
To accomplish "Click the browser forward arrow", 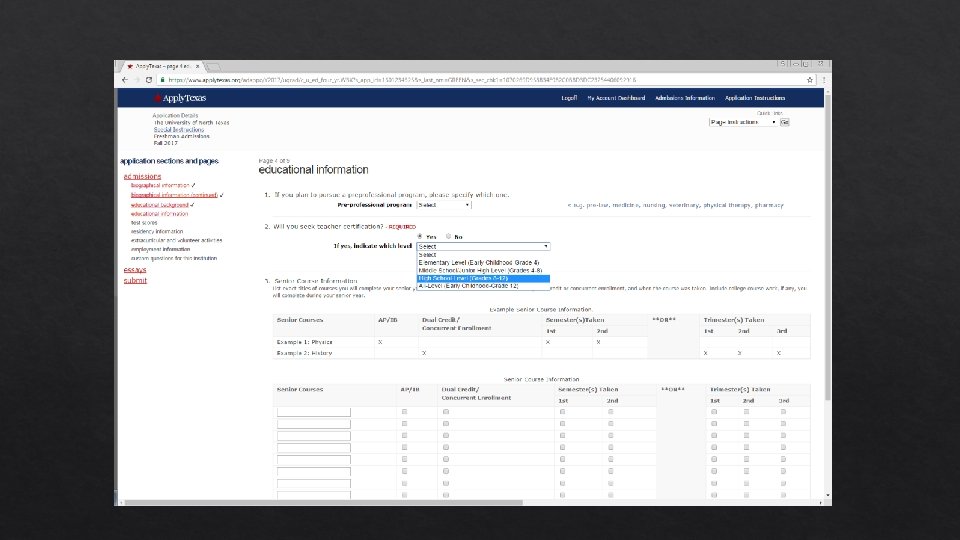I will (137, 80).
